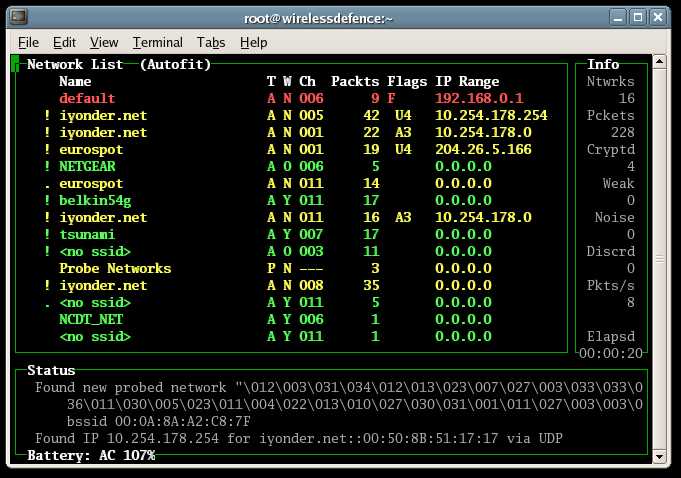Select the belkin54g network entry

coord(291,200)
